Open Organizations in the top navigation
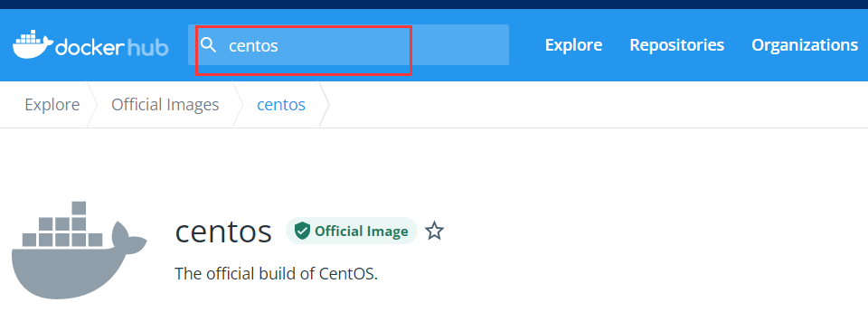 pyautogui.click(x=805, y=45)
